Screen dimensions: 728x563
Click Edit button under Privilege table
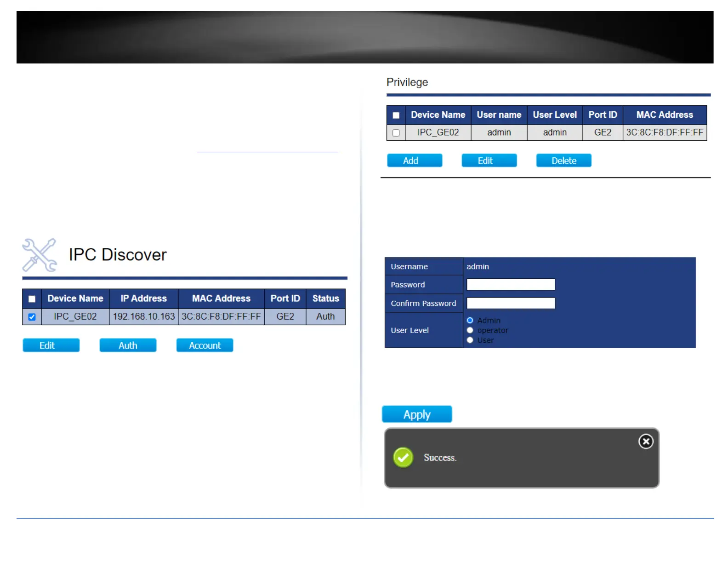click(489, 161)
